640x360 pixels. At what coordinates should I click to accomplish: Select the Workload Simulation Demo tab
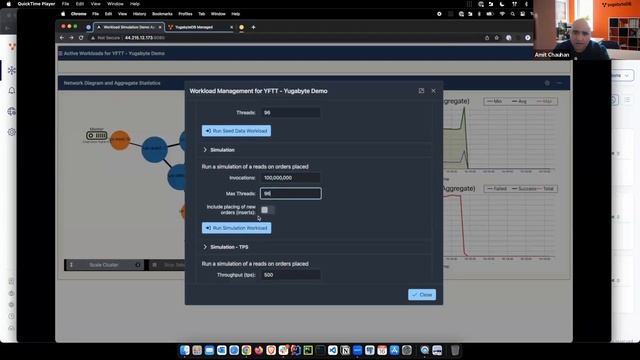(129, 27)
